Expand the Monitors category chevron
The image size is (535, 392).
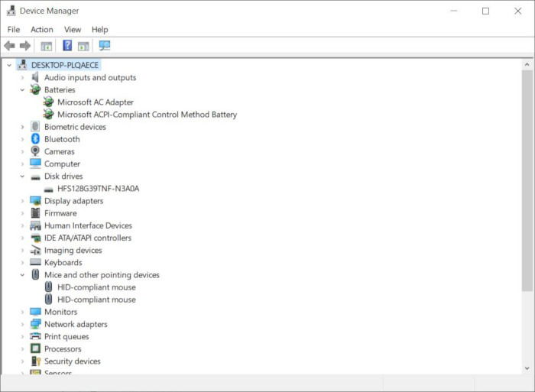point(22,312)
